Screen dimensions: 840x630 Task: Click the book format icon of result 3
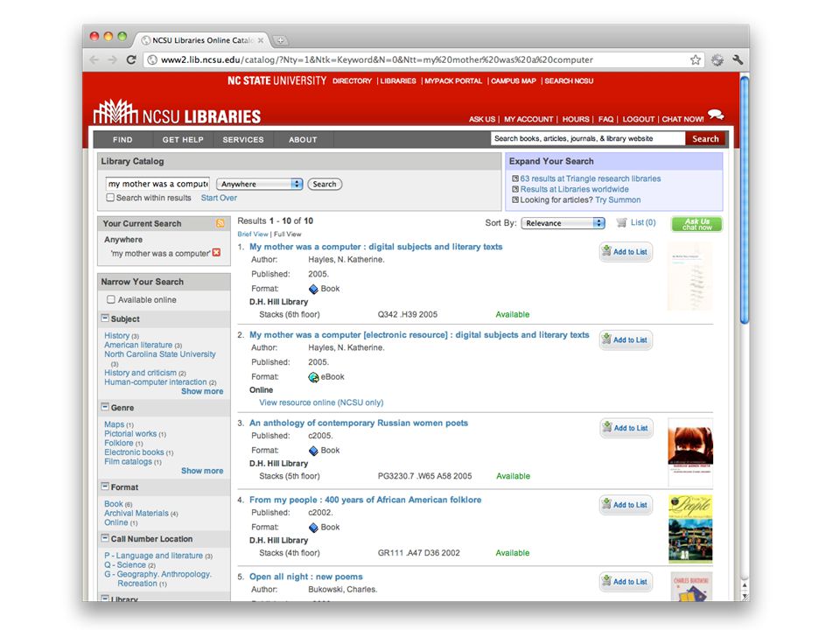coord(313,451)
